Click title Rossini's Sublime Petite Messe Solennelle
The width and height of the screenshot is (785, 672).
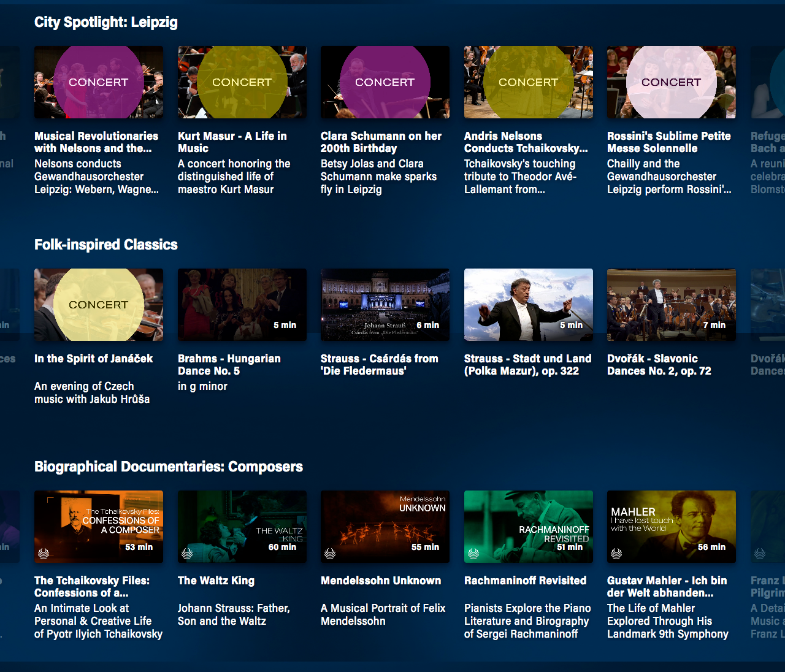tap(669, 142)
